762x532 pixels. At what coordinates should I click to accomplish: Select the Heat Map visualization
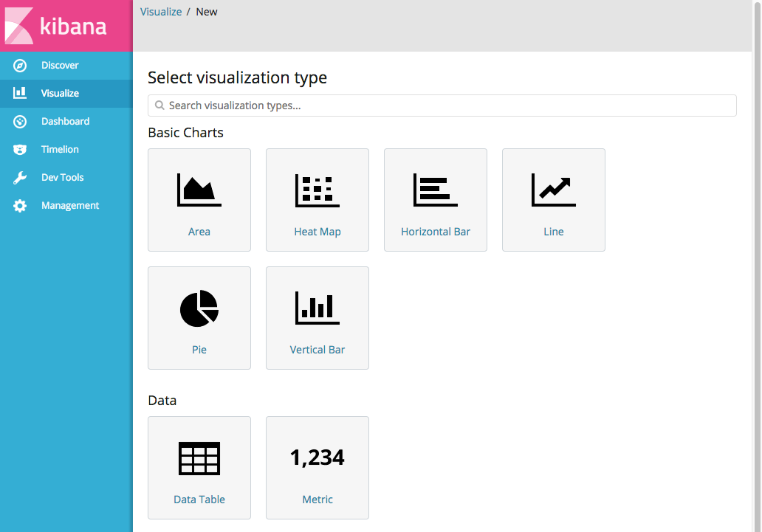tap(317, 199)
